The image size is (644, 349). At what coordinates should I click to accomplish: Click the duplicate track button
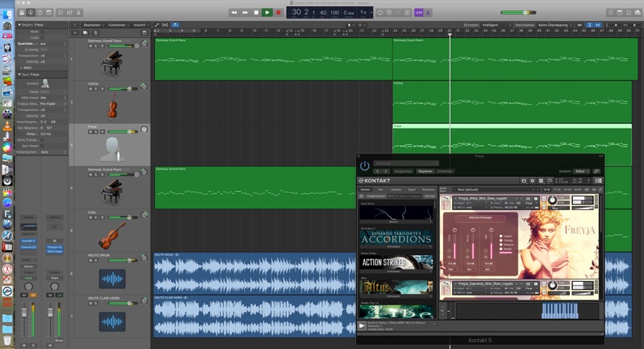point(85,32)
